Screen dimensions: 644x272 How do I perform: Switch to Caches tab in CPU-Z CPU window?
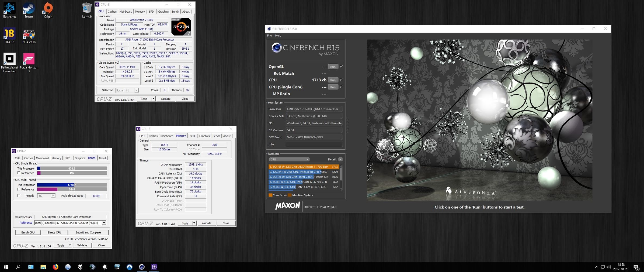click(x=112, y=12)
